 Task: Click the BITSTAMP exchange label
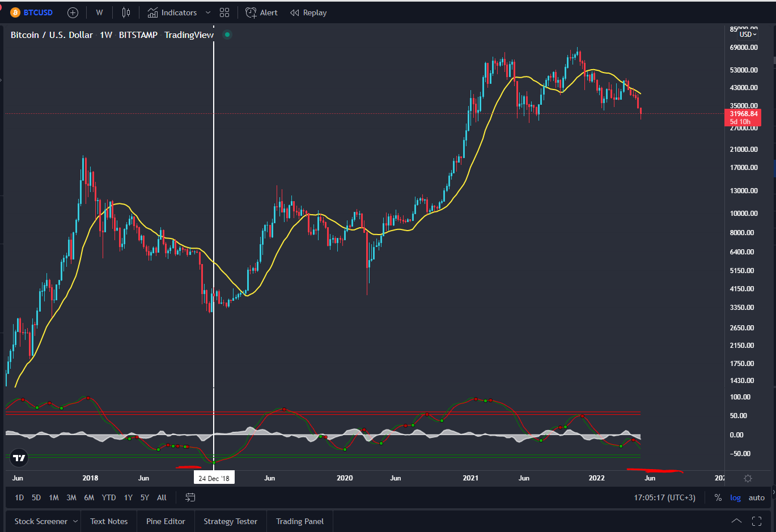[x=138, y=35]
